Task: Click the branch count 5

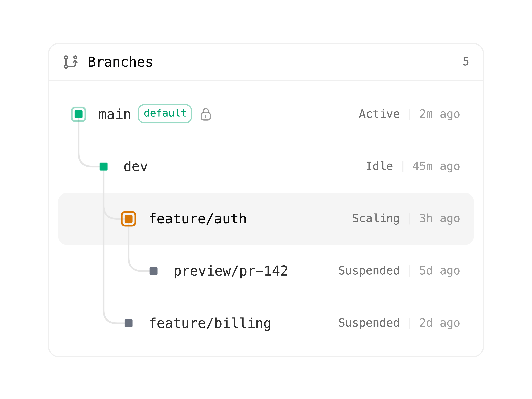Action: point(466,62)
